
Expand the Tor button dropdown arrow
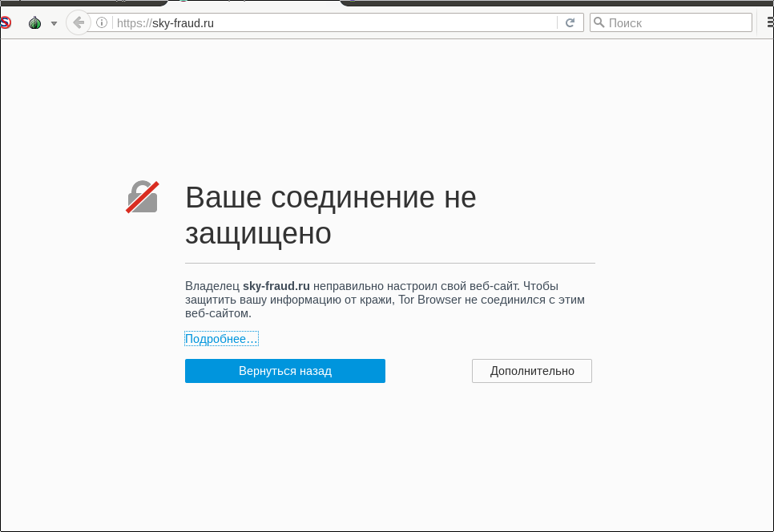pos(54,23)
